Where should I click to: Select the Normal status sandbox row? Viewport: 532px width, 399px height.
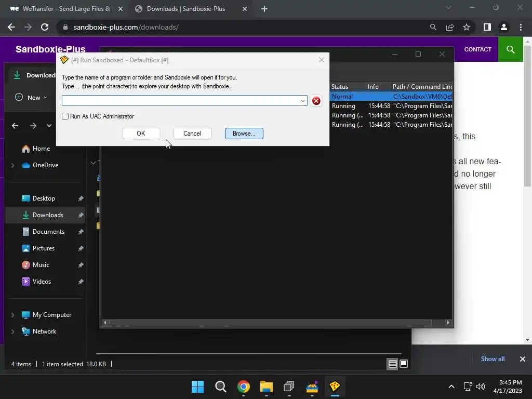(x=391, y=97)
